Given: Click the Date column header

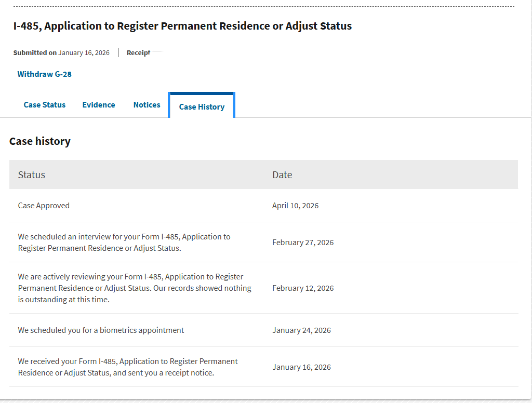Looking at the screenshot, I should click(x=282, y=175).
